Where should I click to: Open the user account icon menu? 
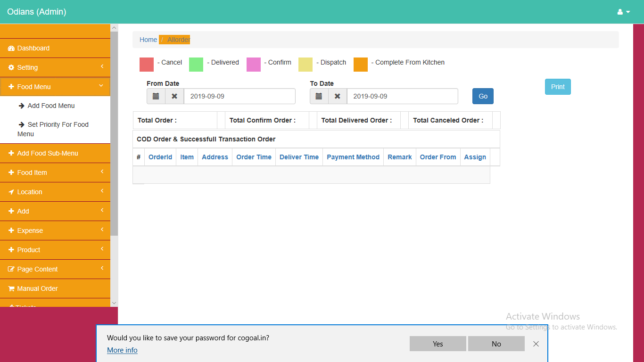(x=623, y=12)
